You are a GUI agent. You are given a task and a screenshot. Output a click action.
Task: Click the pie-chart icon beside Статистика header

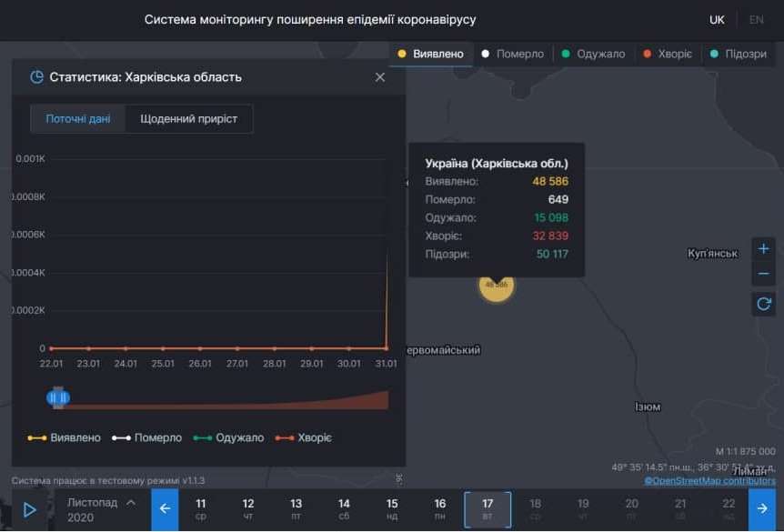pyautogui.click(x=35, y=77)
